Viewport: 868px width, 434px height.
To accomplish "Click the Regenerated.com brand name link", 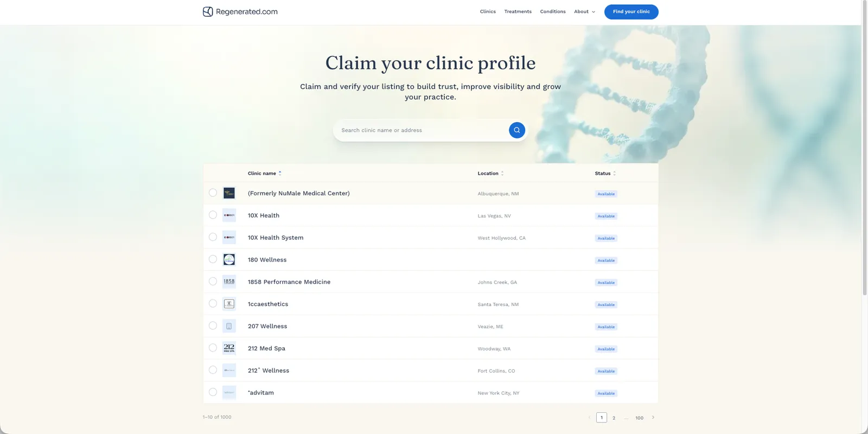I will 247,11.
